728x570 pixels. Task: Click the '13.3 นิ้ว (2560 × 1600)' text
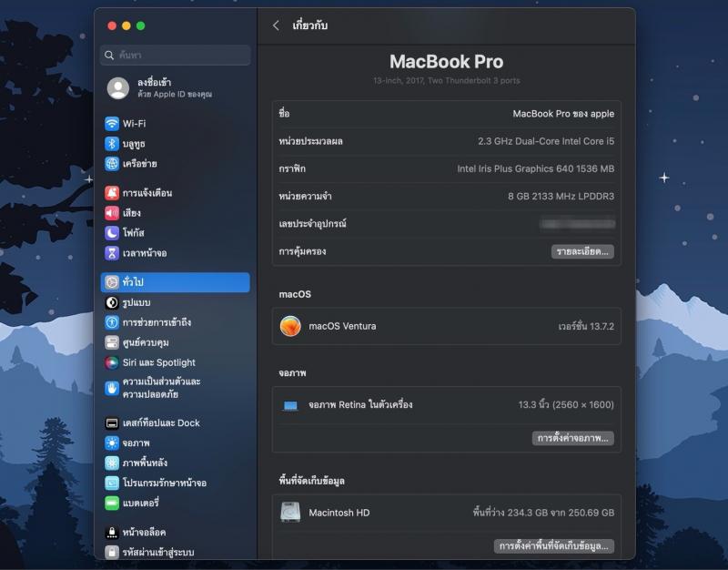click(x=566, y=404)
